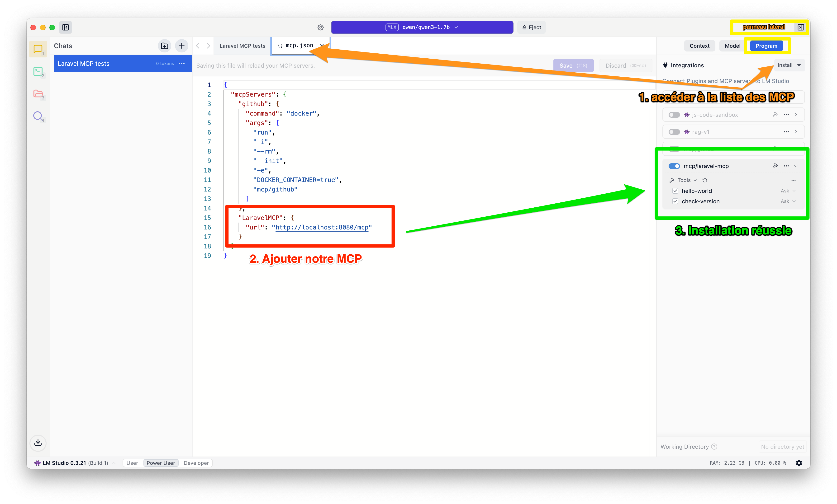Uncheck the check-version tool checkbox
This screenshot has height=504, width=837.
click(x=675, y=201)
